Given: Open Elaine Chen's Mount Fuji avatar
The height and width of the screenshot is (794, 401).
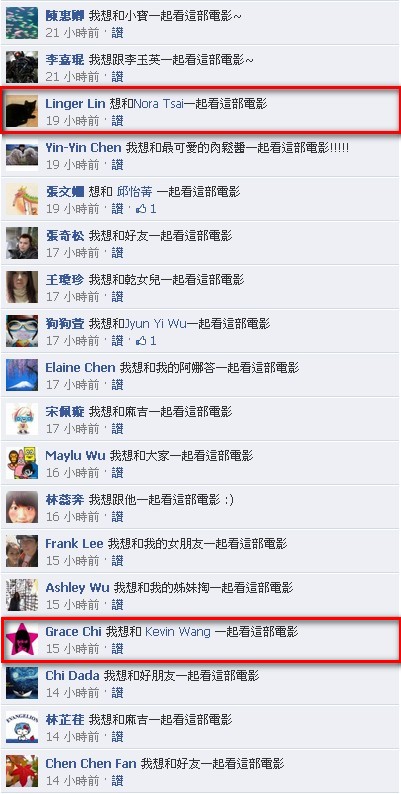Looking at the screenshot, I should (22, 375).
